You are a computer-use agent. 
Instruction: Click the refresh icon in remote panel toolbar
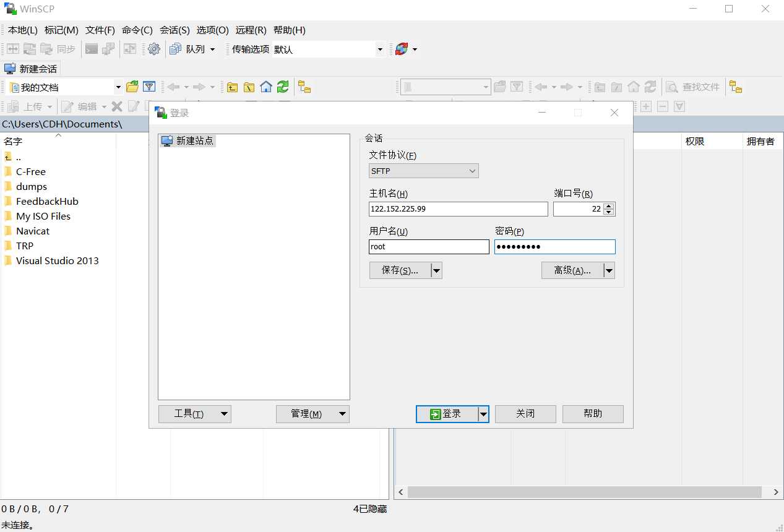tap(650, 87)
